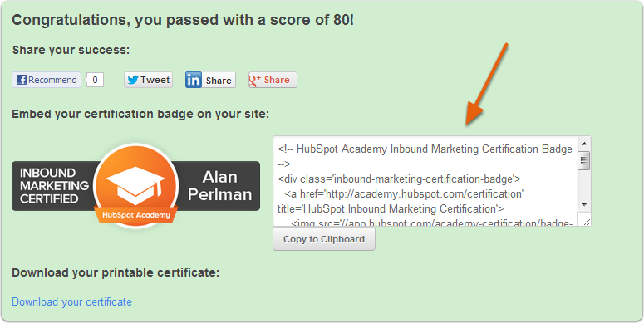Open the Download your certificate link

pos(71,301)
